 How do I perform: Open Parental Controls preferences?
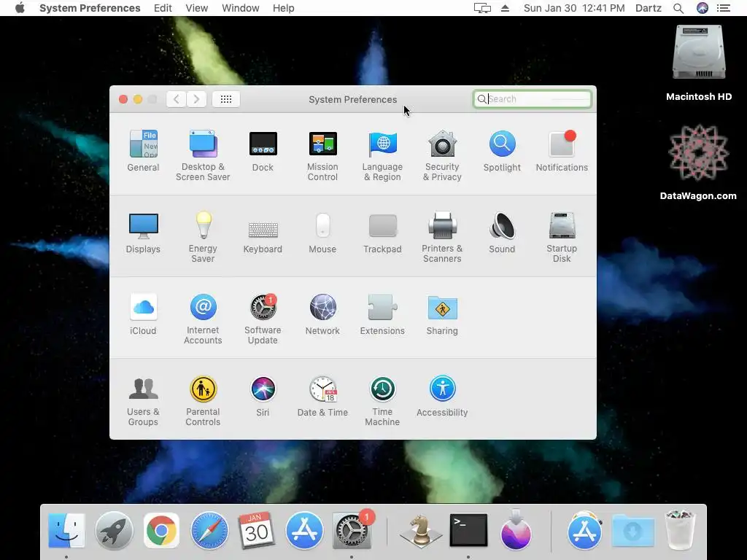coord(203,400)
